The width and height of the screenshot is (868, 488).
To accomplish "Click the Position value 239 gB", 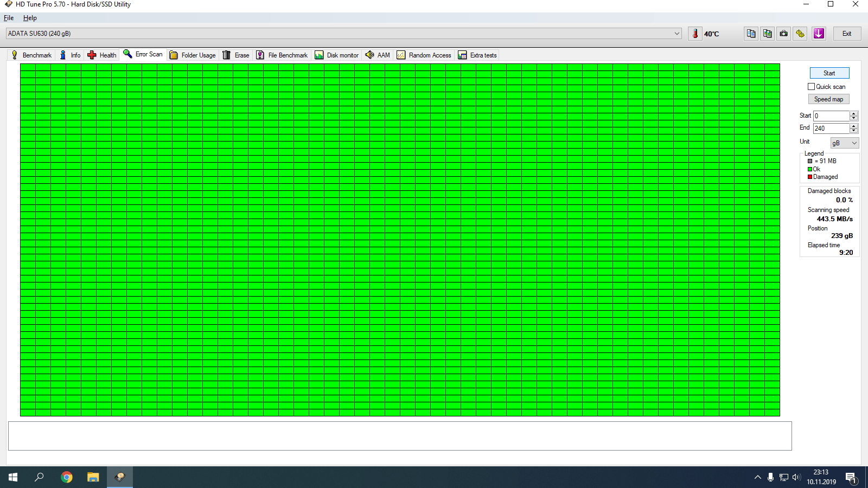I will [842, 236].
